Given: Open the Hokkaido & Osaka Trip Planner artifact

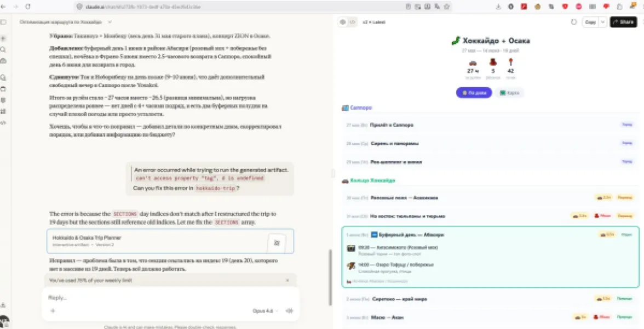Looking at the screenshot, I should coord(170,241).
